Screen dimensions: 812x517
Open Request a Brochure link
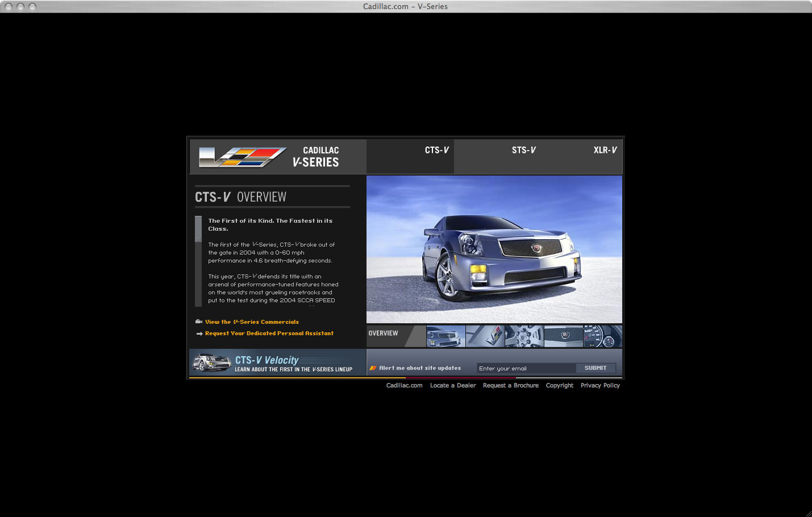(x=511, y=385)
